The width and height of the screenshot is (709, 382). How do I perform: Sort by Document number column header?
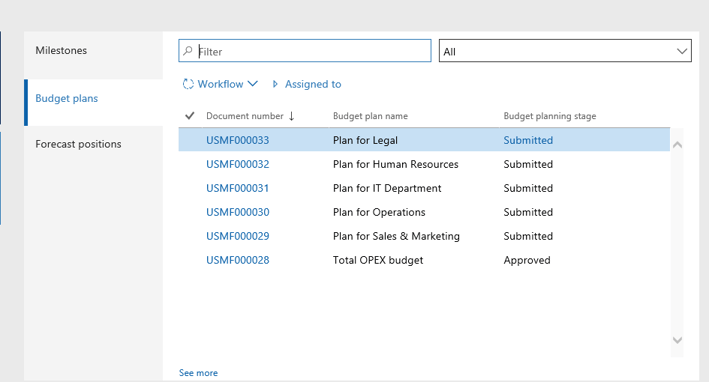click(x=245, y=116)
